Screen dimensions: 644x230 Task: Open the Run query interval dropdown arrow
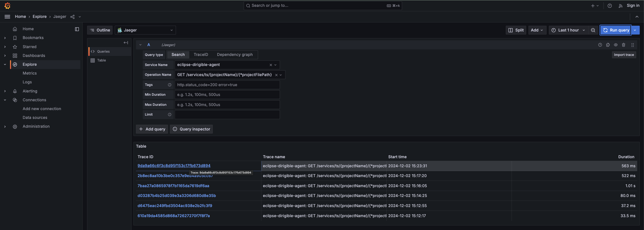click(635, 30)
